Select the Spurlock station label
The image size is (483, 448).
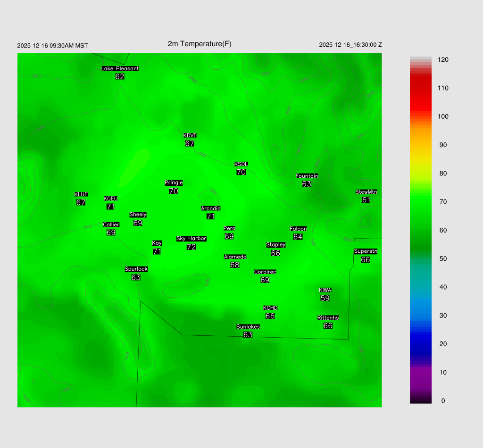click(136, 269)
